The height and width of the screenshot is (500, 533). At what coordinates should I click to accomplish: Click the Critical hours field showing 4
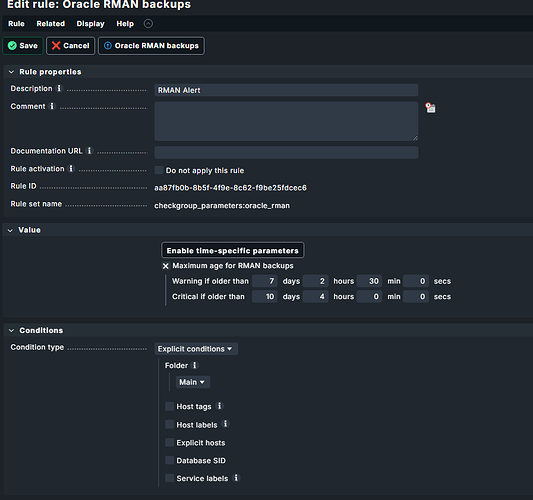pos(315,296)
